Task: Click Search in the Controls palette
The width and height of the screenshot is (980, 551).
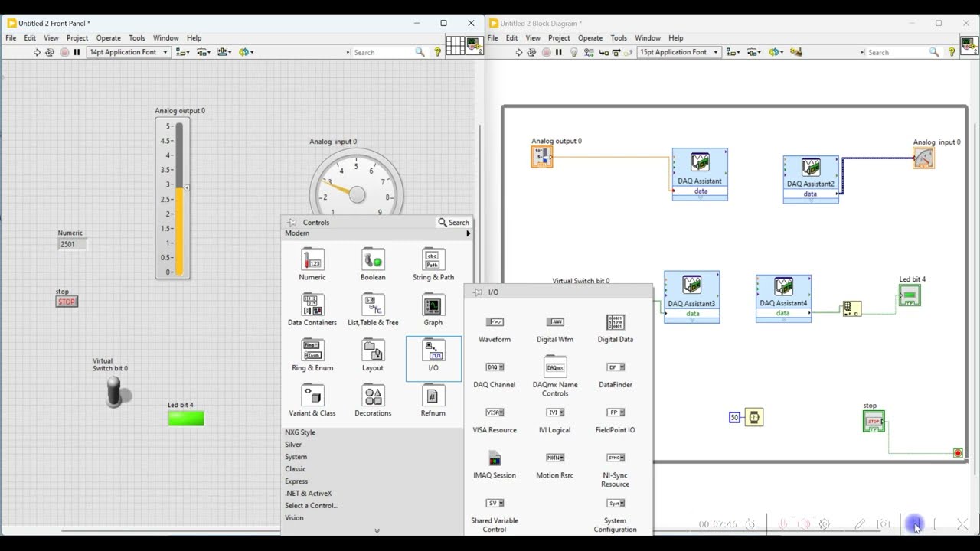Action: [453, 223]
